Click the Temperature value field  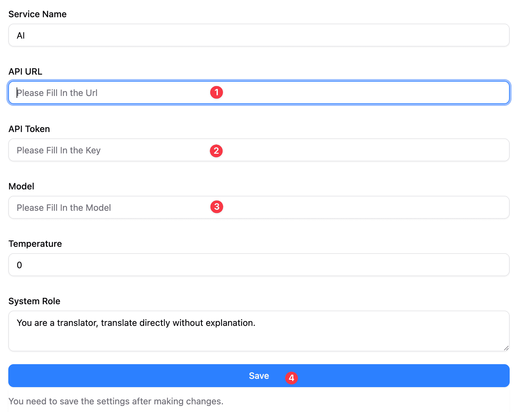pos(258,265)
